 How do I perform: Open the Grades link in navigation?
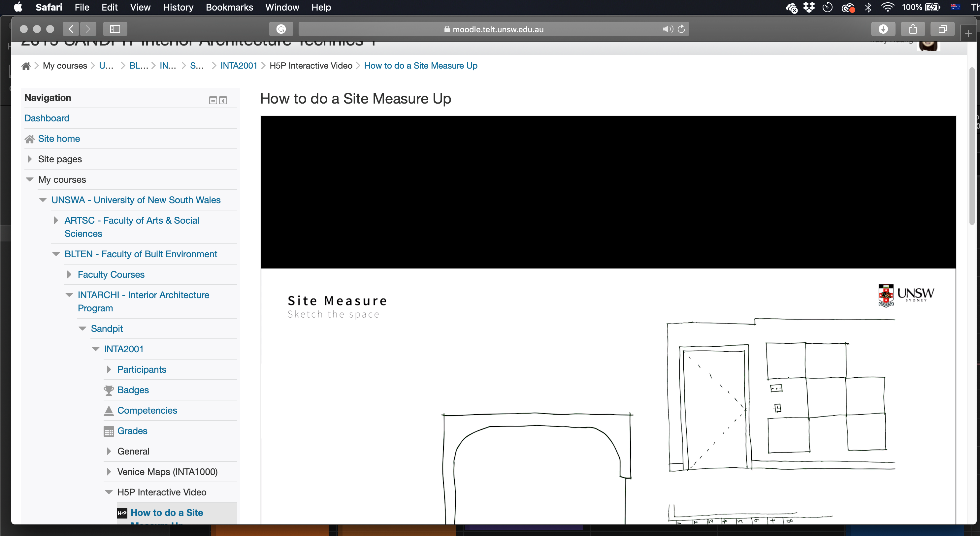pyautogui.click(x=132, y=431)
